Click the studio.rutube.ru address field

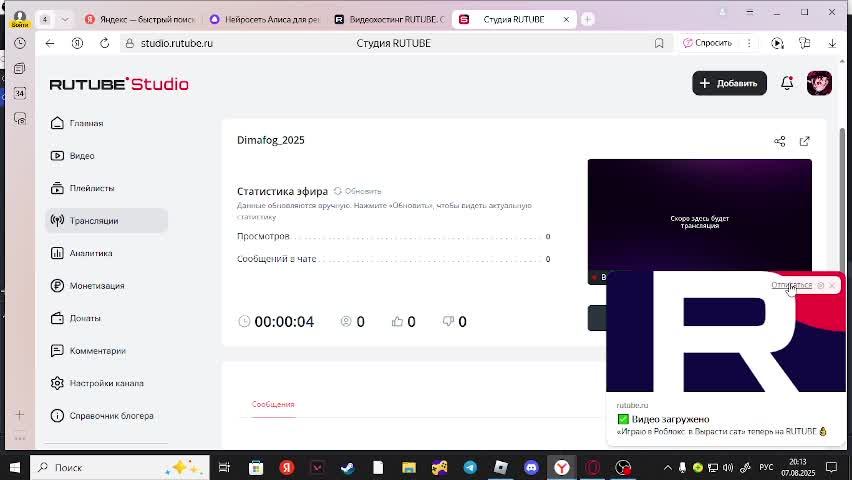coord(177,43)
